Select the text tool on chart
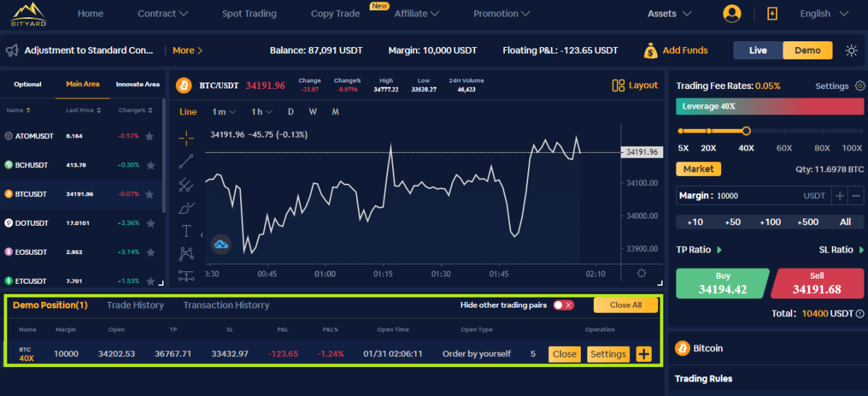 click(187, 231)
